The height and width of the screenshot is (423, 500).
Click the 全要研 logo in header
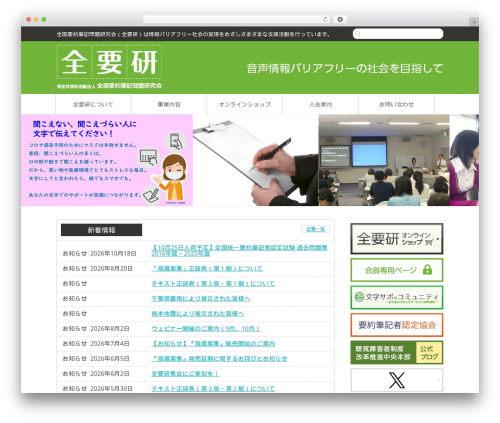coord(109,67)
